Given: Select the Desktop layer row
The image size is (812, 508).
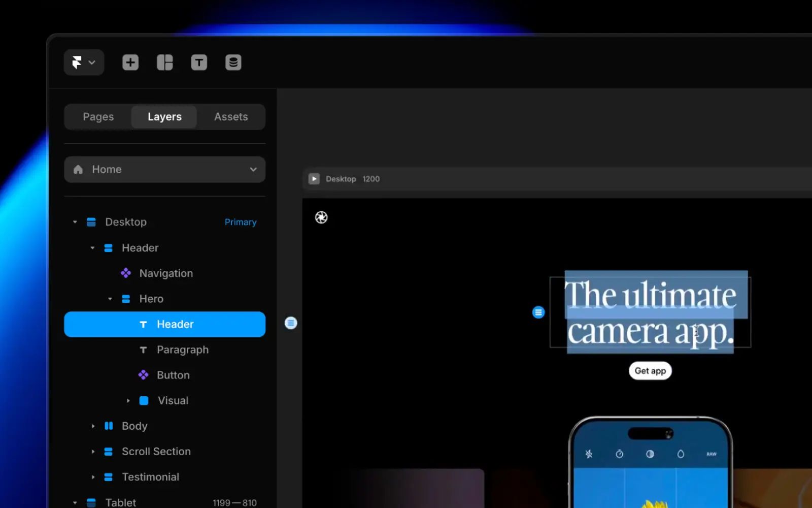Looking at the screenshot, I should (x=165, y=222).
